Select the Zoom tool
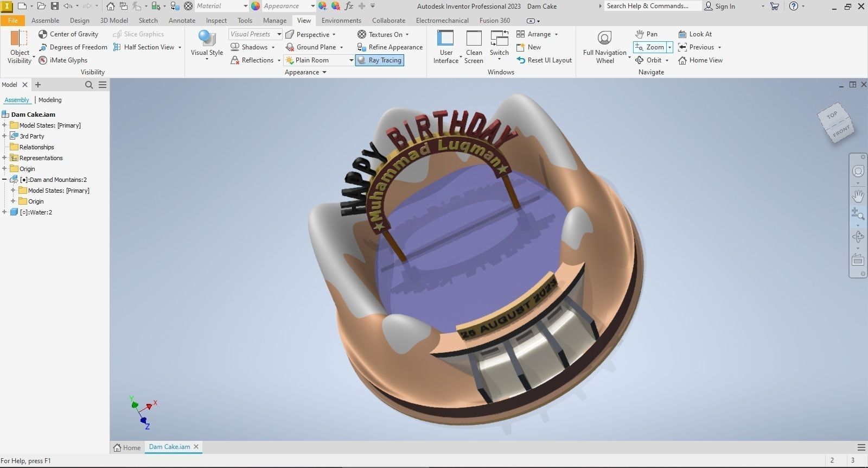This screenshot has width=868, height=468. tap(649, 47)
